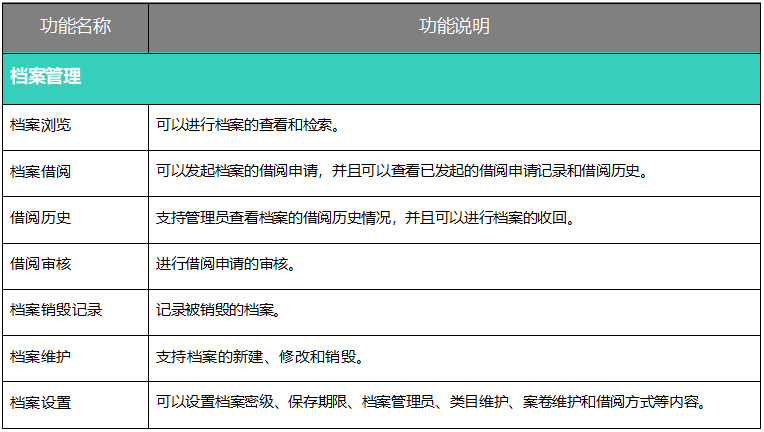Click the 借阅历史 function name cell
The width and height of the screenshot is (764, 432).
(x=40, y=218)
